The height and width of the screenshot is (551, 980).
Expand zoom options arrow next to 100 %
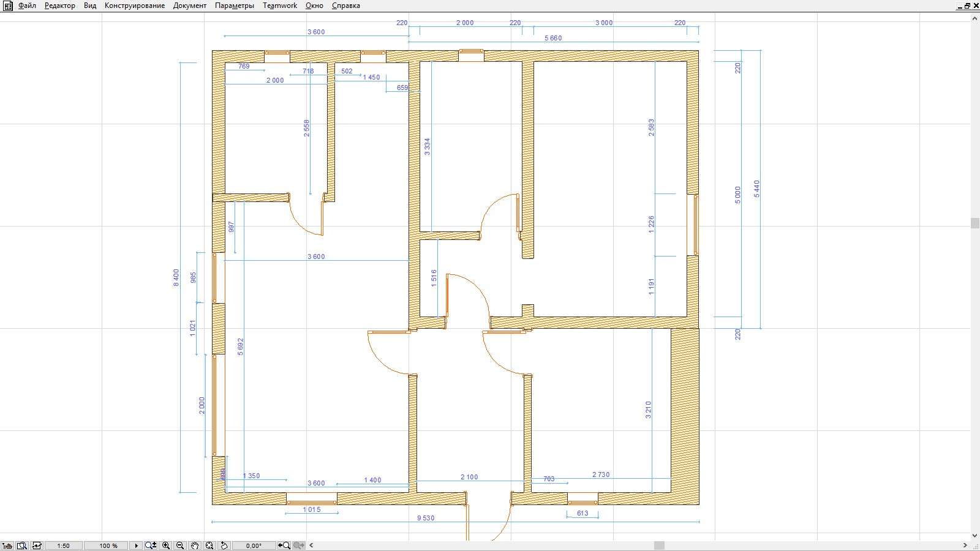coord(136,545)
